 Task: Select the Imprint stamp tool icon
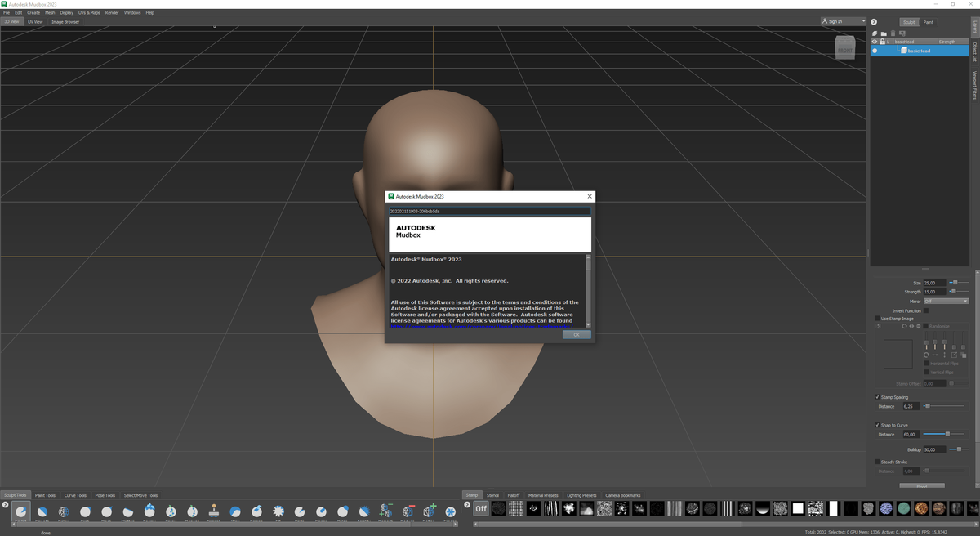tap(214, 511)
